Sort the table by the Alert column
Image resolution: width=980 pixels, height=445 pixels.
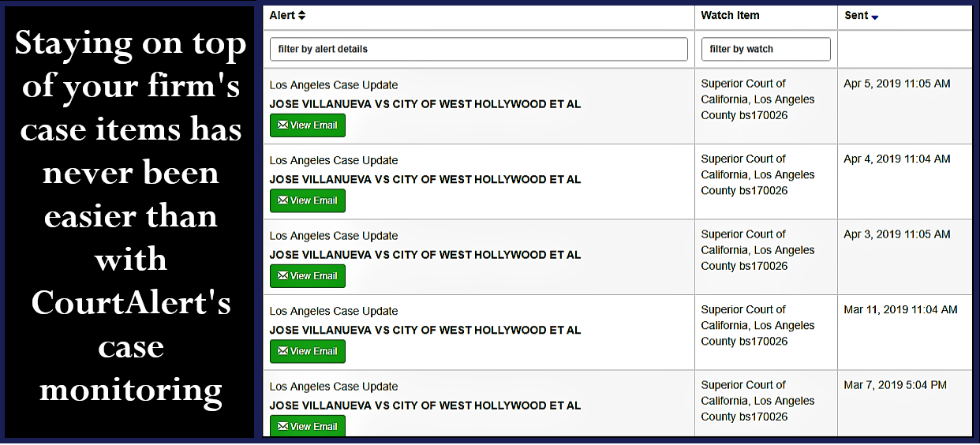pyautogui.click(x=287, y=15)
